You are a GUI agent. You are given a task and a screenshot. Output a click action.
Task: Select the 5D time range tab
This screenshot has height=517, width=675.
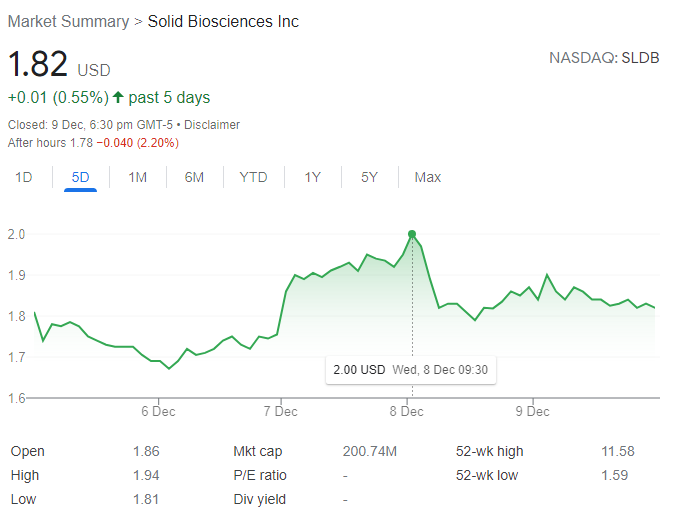(80, 177)
